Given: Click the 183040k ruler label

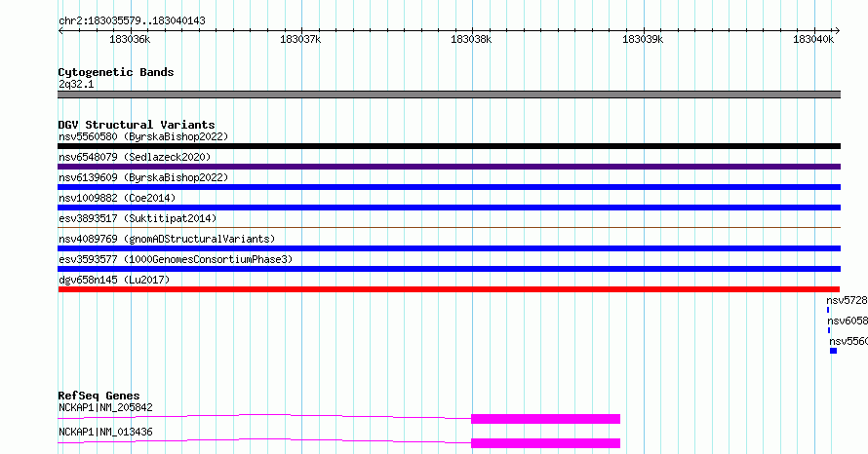Looking at the screenshot, I should 813,39.
